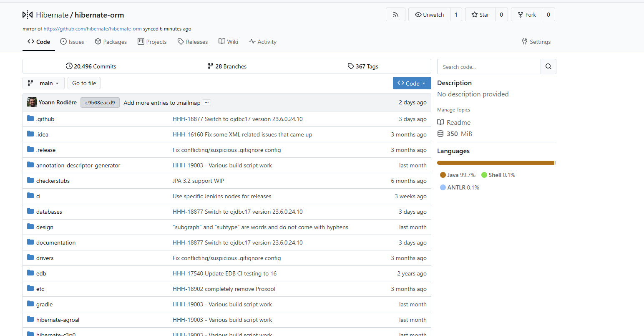
Task: Switch to the Packages tab
Action: point(111,42)
